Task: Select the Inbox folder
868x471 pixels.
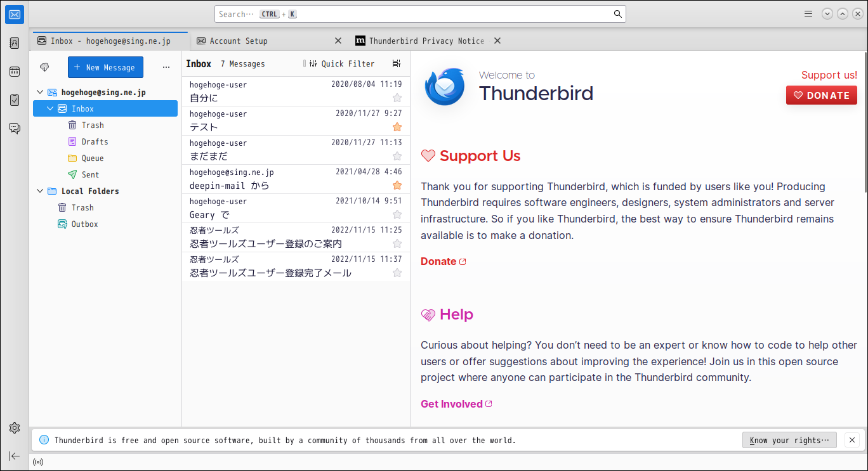Action: 105,109
